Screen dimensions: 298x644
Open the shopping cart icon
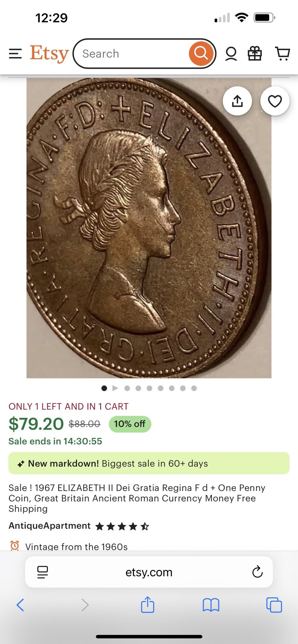[283, 54]
